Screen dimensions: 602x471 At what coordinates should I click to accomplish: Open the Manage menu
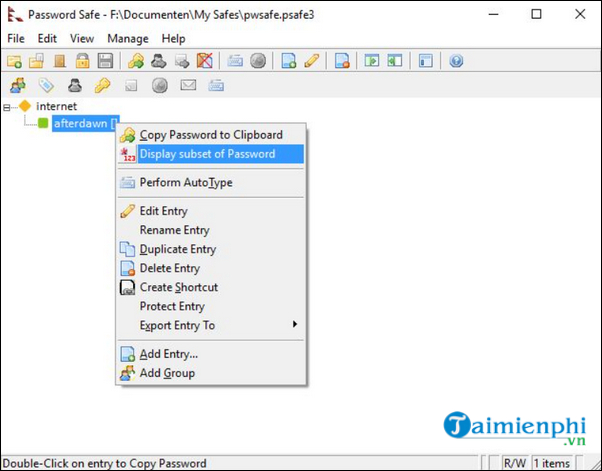pos(128,38)
